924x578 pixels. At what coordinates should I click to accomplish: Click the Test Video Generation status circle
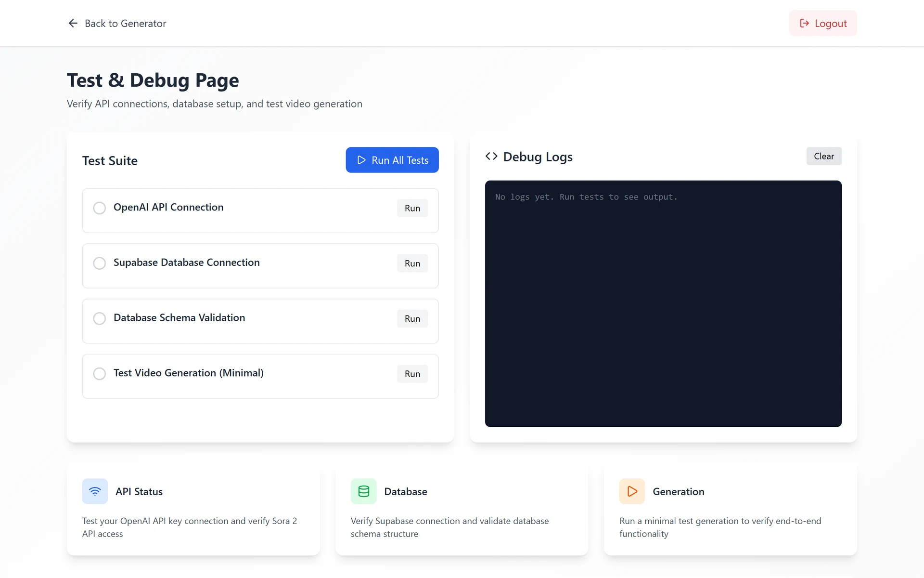point(100,374)
